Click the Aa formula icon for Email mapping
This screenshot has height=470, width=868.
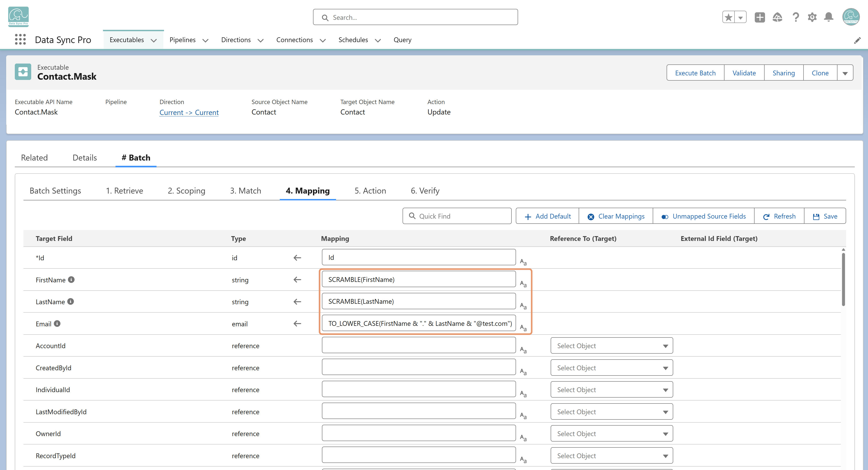click(x=523, y=328)
